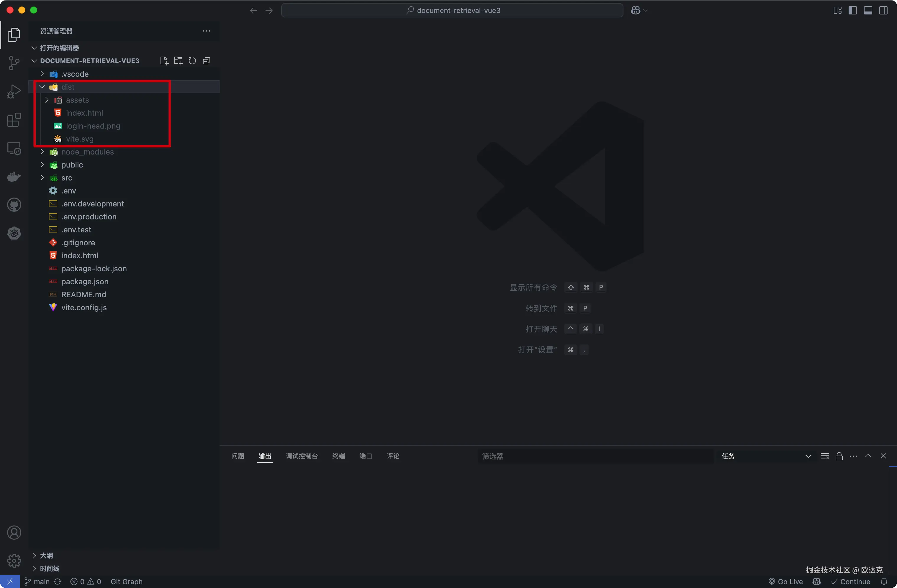
Task: Toggle the output scroll lock
Action: click(x=839, y=456)
